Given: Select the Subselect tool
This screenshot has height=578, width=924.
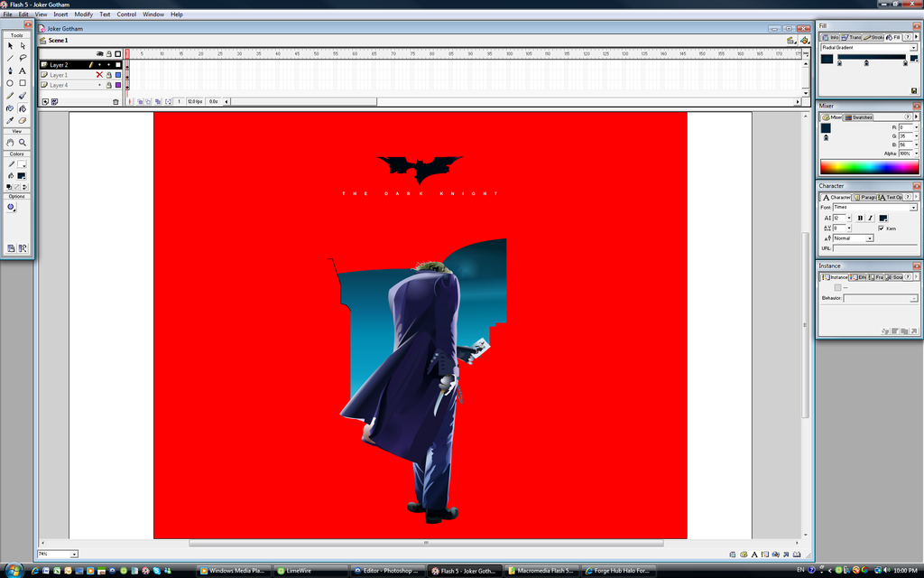Looking at the screenshot, I should point(23,45).
